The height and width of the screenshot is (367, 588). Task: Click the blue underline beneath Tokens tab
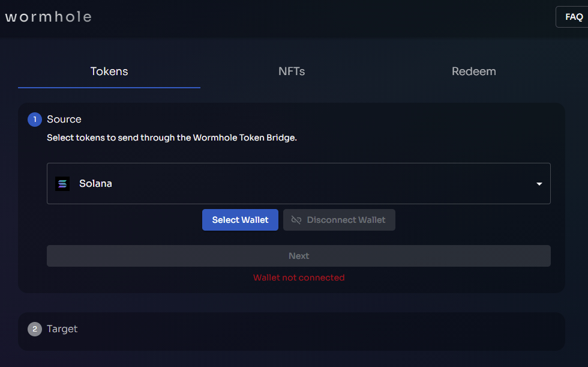[109, 88]
